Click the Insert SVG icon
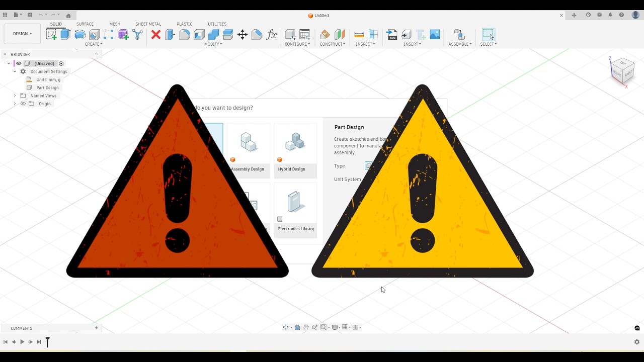 click(x=392, y=35)
